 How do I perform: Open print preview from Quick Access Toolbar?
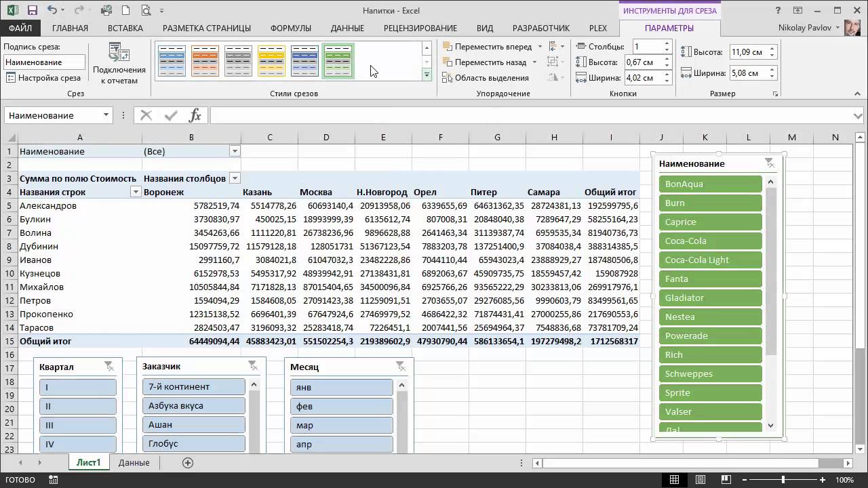[146, 10]
